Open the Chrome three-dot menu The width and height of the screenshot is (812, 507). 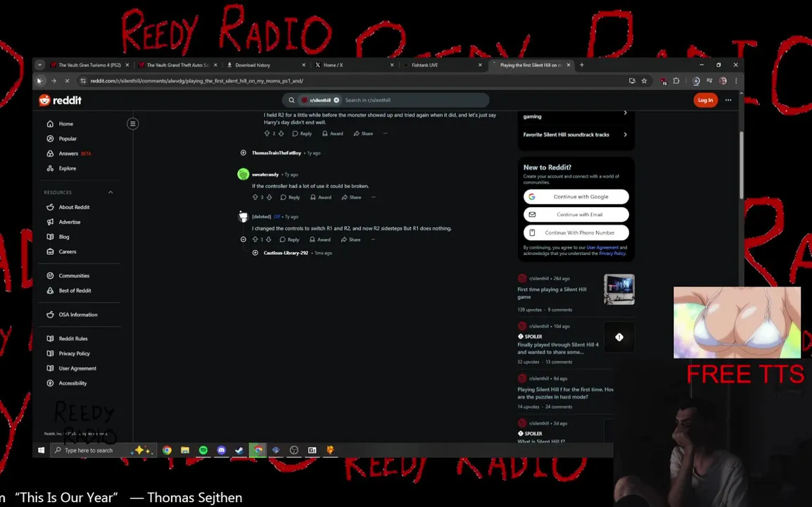[x=736, y=81]
